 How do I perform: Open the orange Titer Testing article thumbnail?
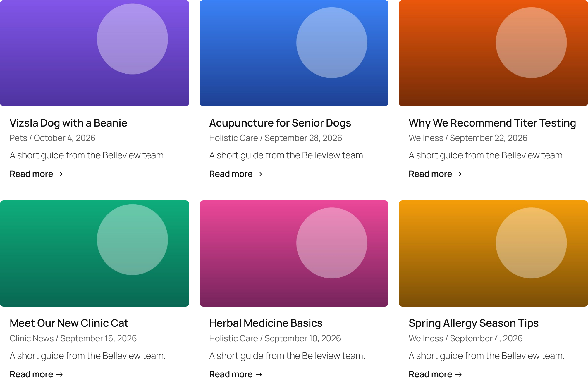tap(494, 53)
